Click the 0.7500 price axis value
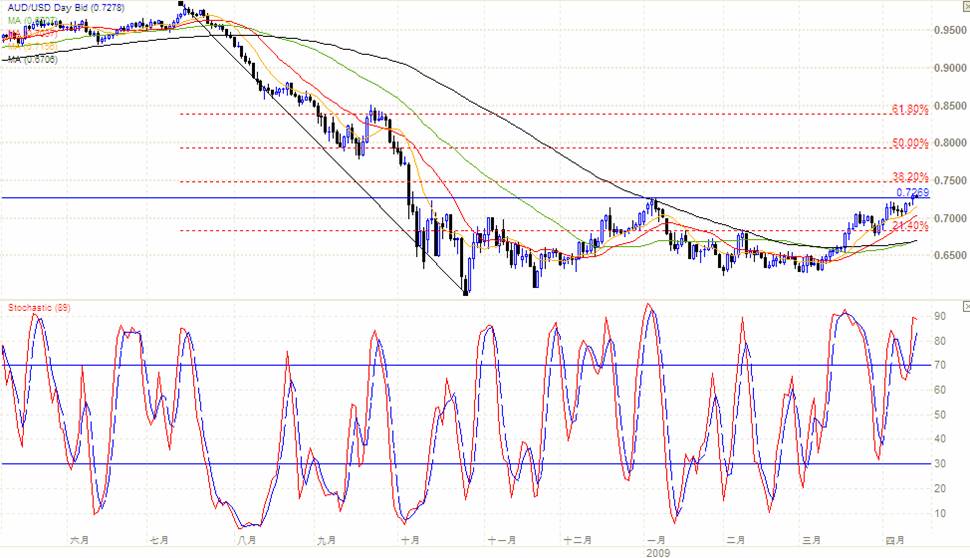The image size is (970, 558). tap(951, 181)
